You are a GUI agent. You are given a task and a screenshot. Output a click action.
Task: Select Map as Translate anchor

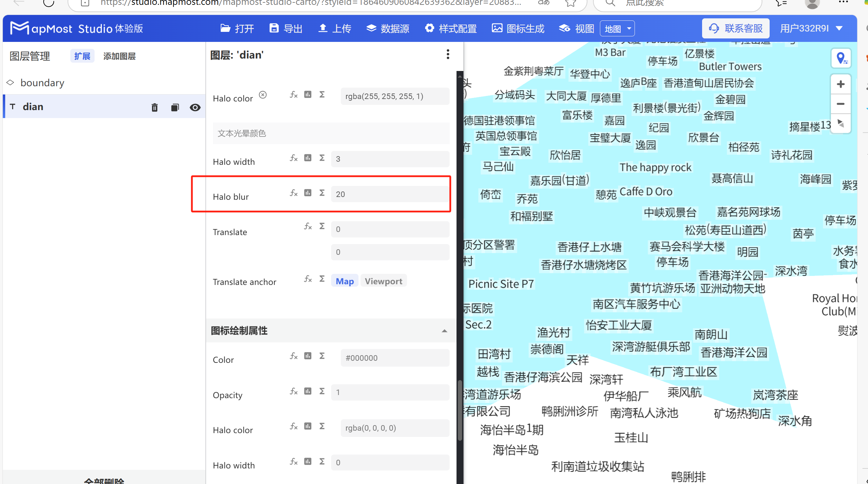pyautogui.click(x=344, y=281)
